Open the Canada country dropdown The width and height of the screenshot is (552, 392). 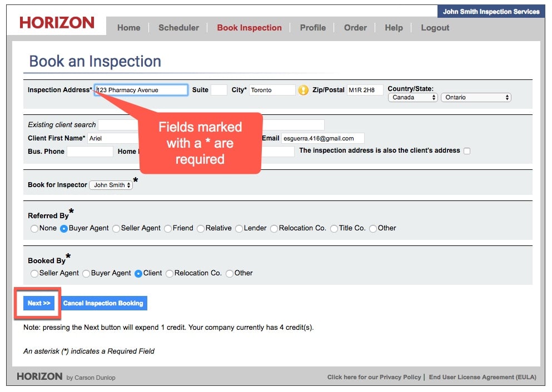click(x=412, y=98)
